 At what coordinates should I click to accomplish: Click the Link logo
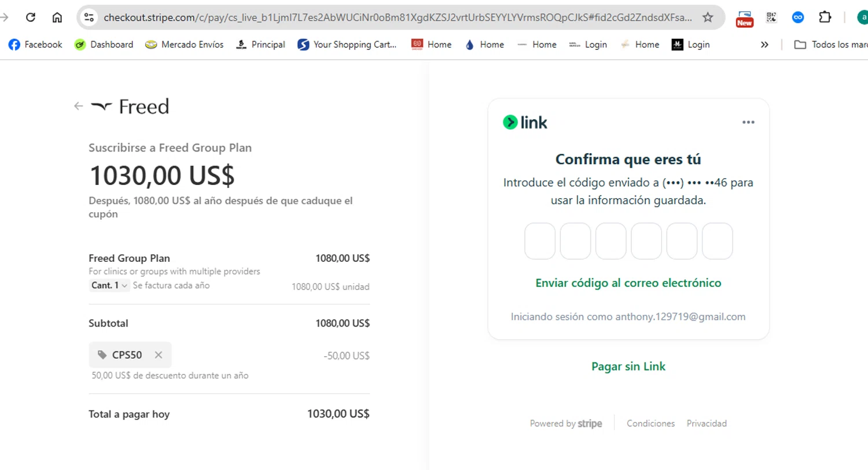tap(525, 123)
